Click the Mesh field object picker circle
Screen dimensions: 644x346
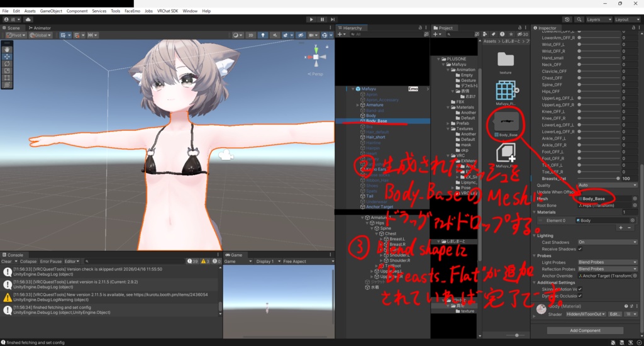coord(635,199)
